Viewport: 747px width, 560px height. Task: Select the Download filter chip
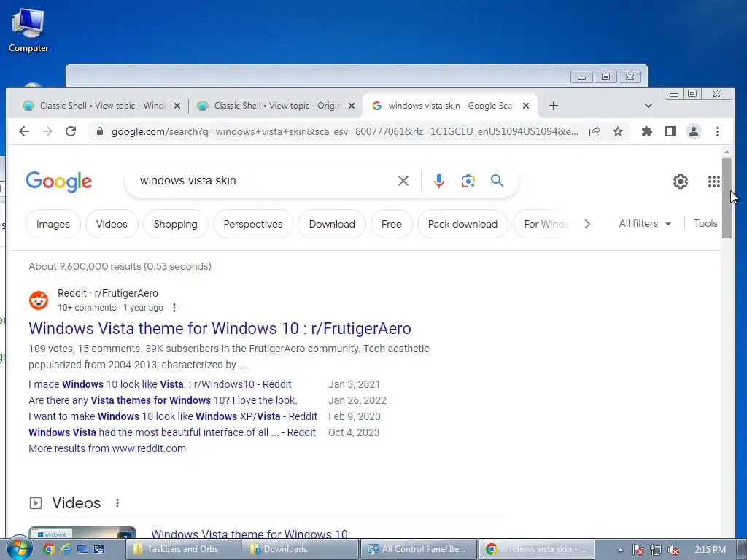332,224
